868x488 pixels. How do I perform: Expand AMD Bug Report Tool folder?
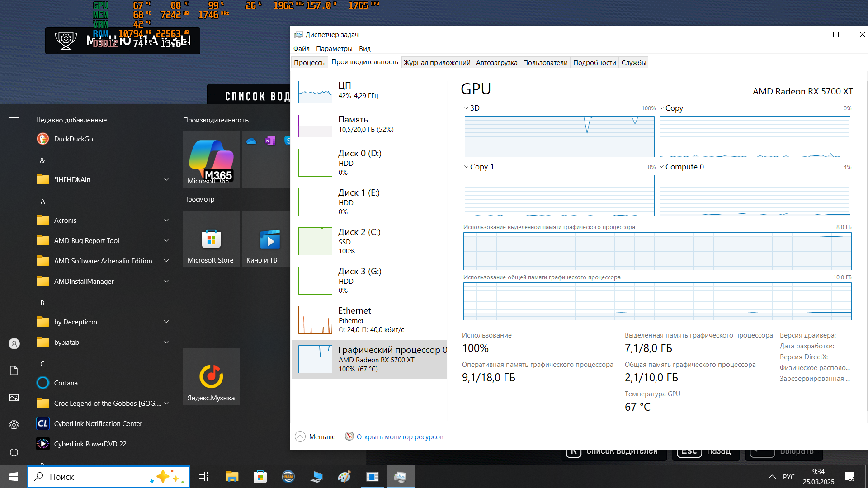166,240
